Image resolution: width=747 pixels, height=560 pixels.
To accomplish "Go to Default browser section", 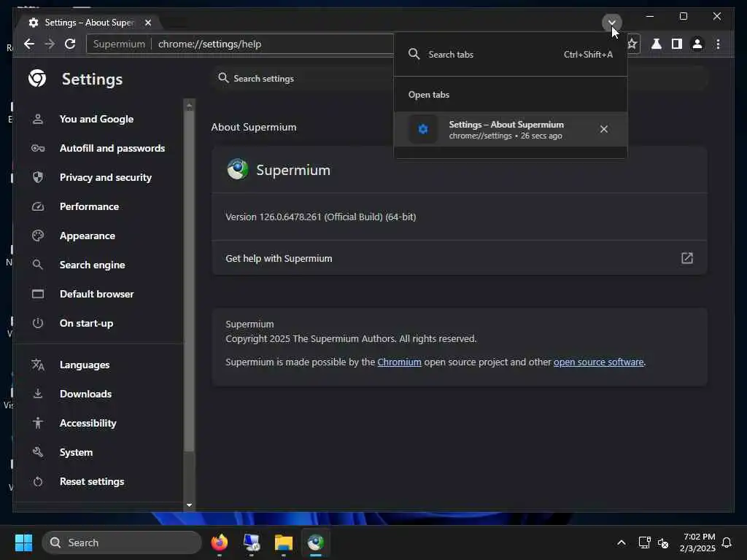I will tap(97, 294).
